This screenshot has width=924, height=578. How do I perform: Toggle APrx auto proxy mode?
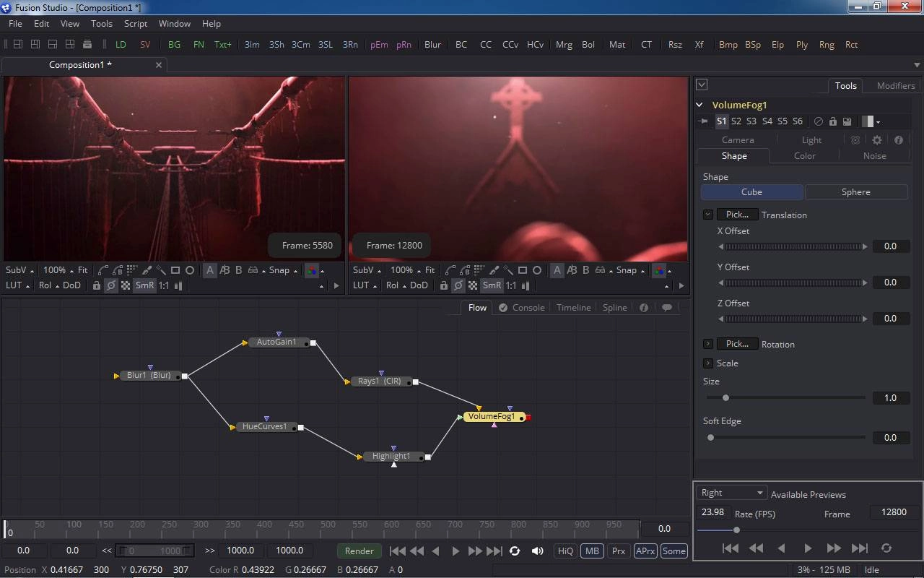tap(645, 551)
